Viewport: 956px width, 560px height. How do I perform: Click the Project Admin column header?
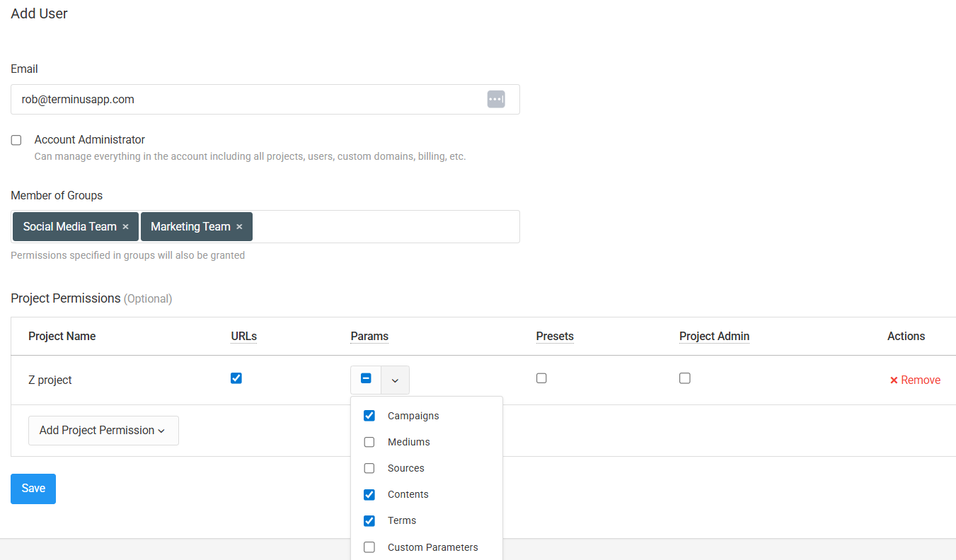click(x=714, y=337)
